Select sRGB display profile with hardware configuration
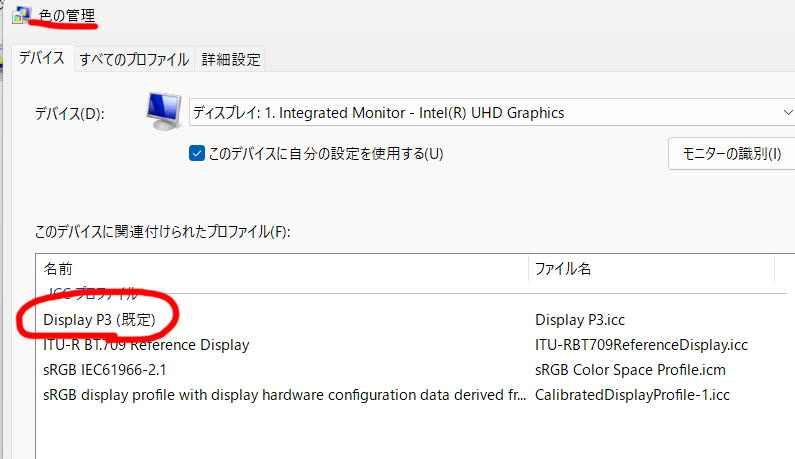The height and width of the screenshot is (459, 795). pyautogui.click(x=284, y=395)
